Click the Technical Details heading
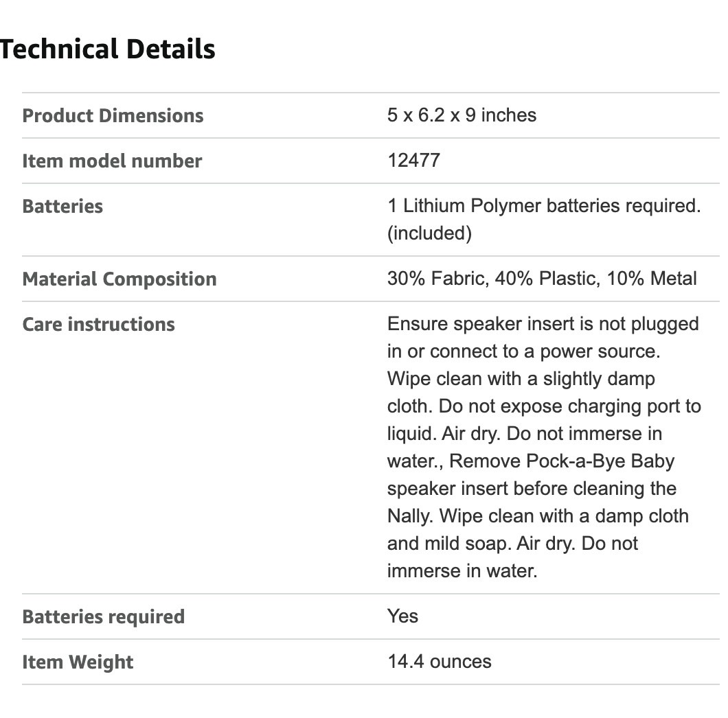Viewport: 728px width, 718px height. tap(108, 49)
